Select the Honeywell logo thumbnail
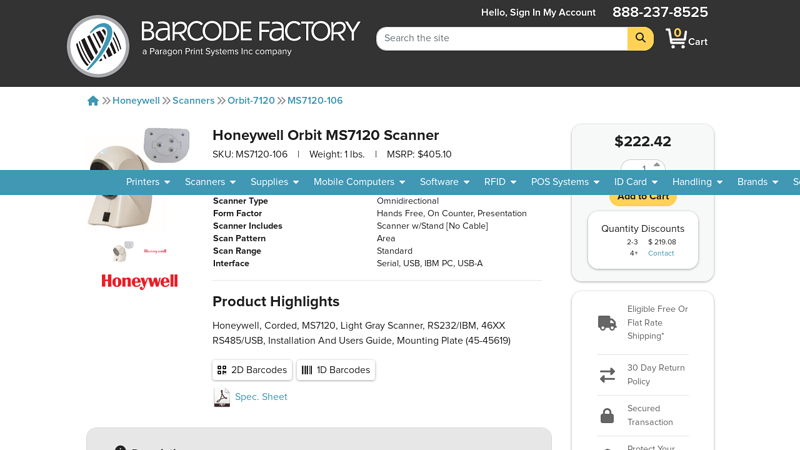Screen dimensions: 800x450 [x=155, y=251]
